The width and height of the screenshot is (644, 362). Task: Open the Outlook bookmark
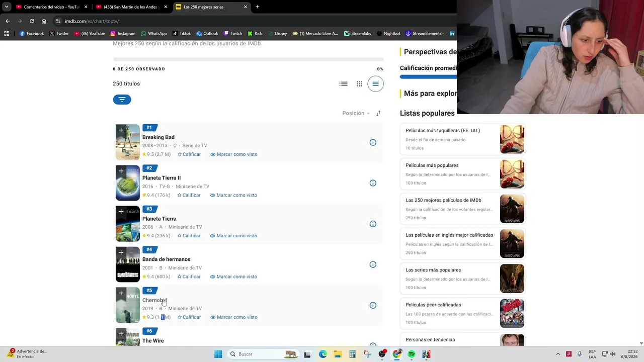coord(207,34)
